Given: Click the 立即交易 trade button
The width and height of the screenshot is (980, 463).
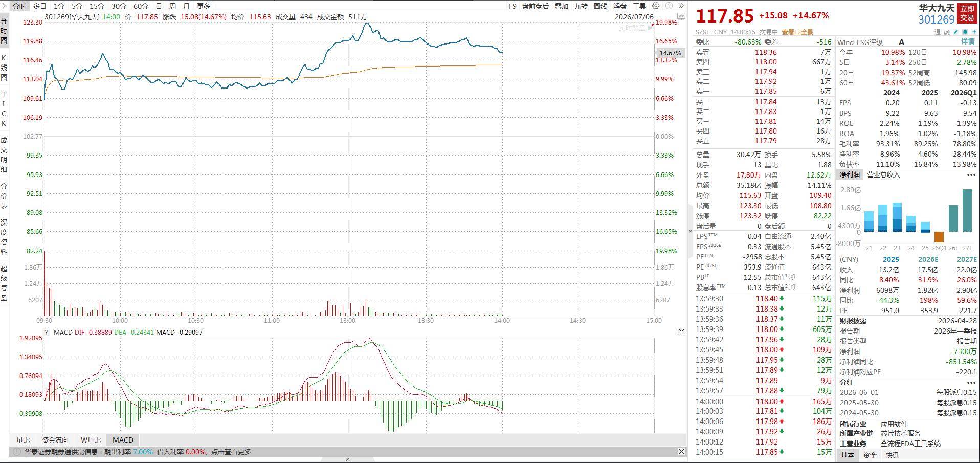Looking at the screenshot, I should (x=967, y=13).
